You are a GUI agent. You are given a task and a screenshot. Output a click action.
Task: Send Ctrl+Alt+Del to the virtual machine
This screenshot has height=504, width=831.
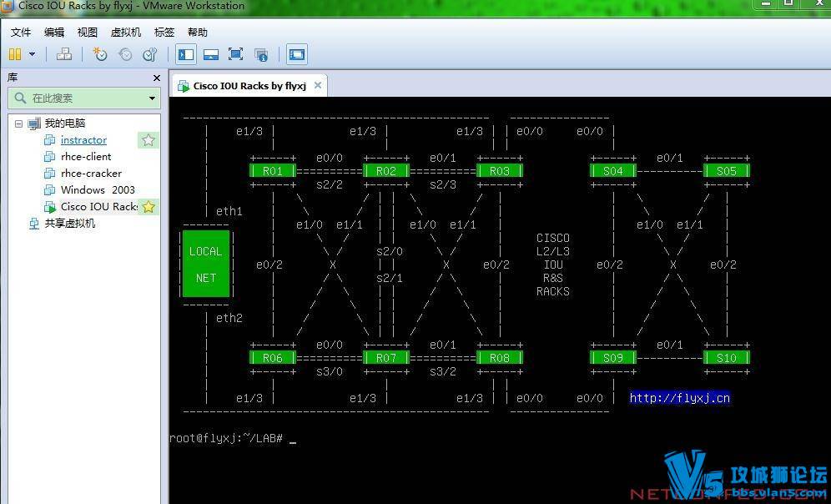click(x=64, y=54)
